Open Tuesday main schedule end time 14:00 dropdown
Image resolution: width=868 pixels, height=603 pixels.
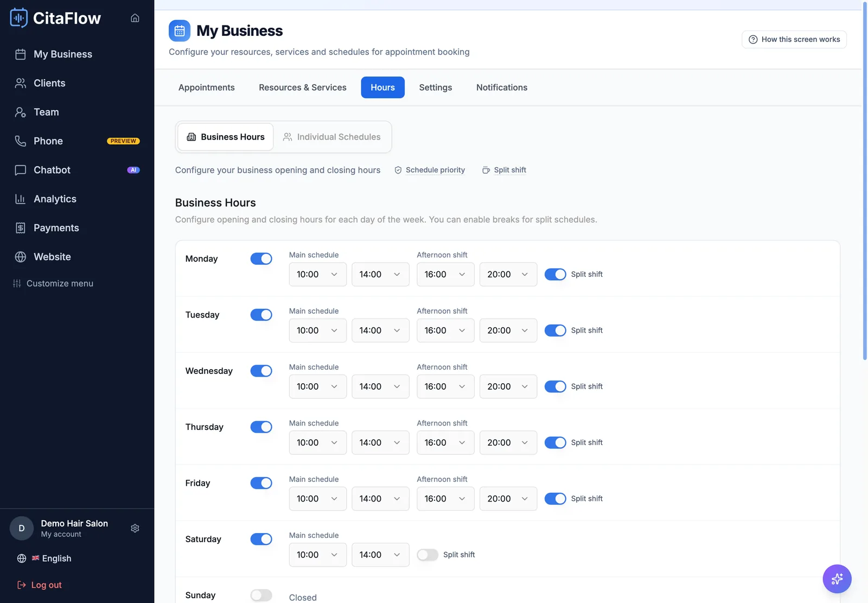coord(380,331)
